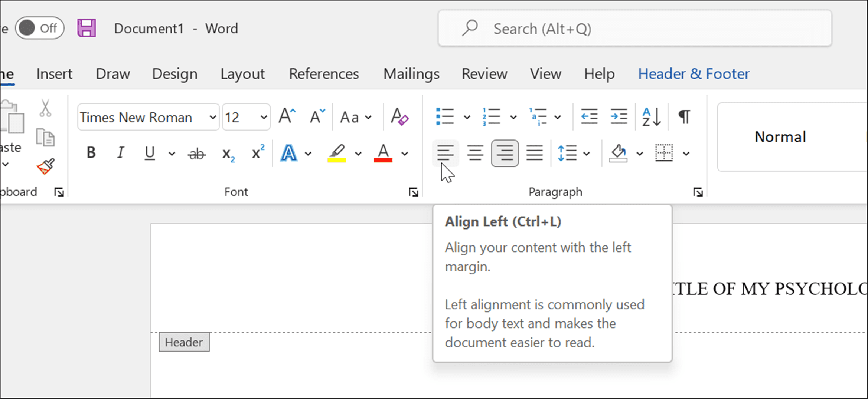This screenshot has height=399, width=868.
Task: Apply strikethrough to text
Action: click(197, 153)
